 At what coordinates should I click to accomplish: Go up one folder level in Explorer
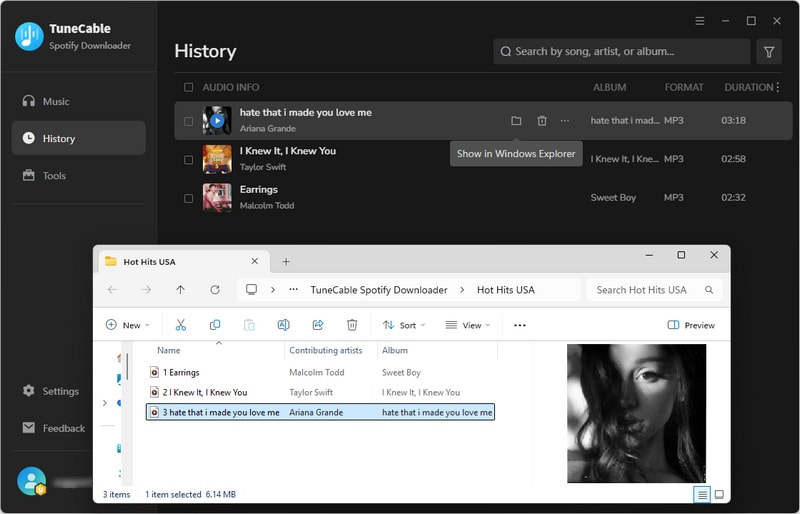(x=180, y=290)
